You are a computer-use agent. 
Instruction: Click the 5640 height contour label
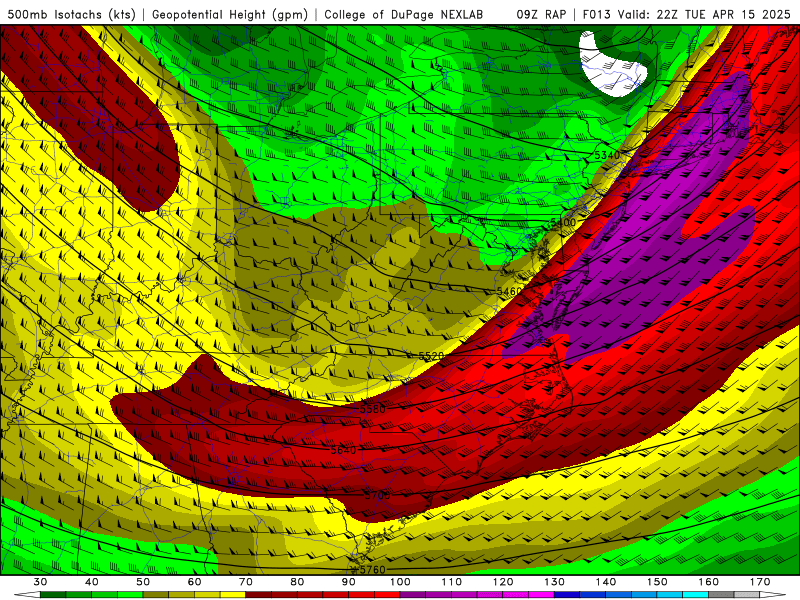[x=343, y=450]
